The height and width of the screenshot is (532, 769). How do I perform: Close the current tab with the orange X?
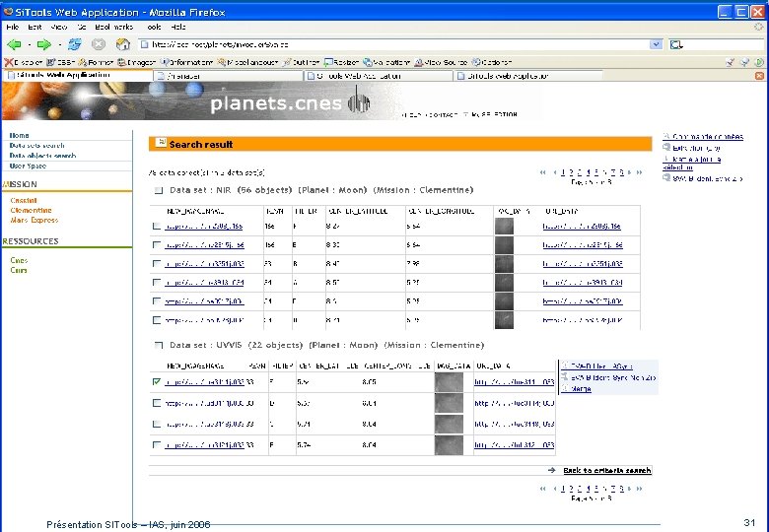tap(759, 76)
